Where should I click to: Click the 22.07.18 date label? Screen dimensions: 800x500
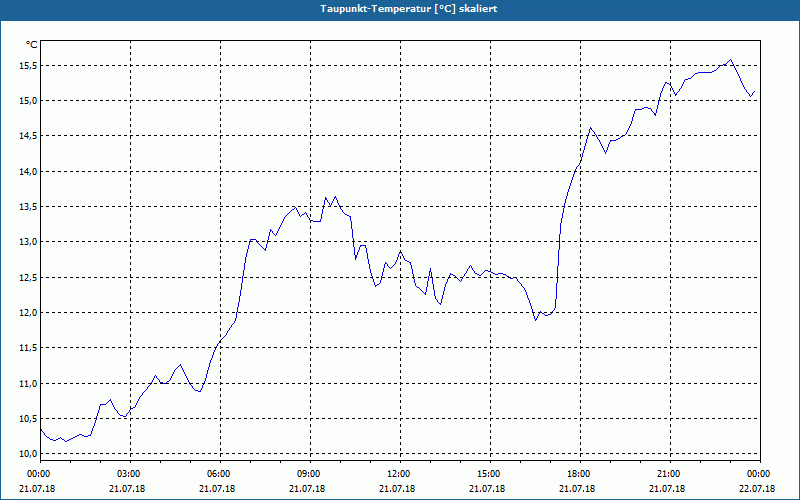click(757, 489)
